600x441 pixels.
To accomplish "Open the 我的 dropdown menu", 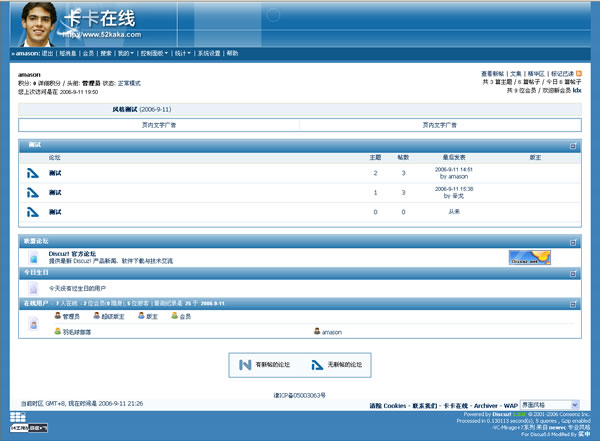I will point(126,53).
